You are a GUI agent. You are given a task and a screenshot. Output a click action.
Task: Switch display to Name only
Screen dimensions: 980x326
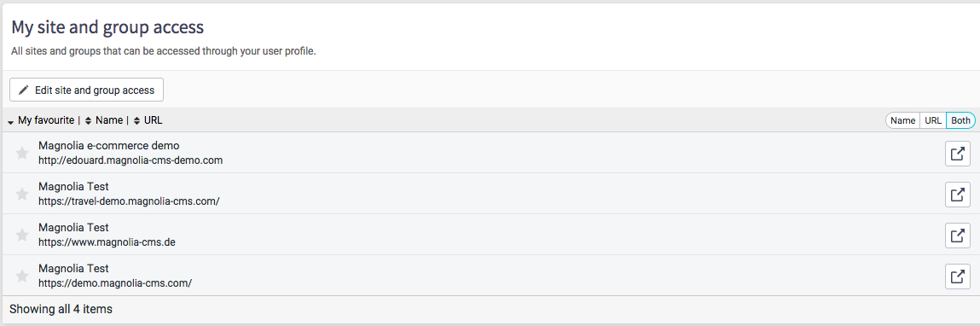[x=902, y=121]
